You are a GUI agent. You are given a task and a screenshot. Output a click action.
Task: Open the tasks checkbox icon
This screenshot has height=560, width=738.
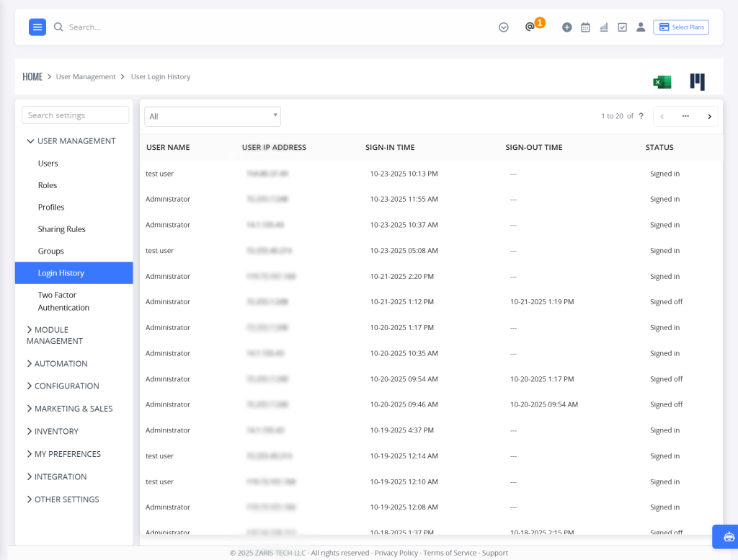point(622,27)
